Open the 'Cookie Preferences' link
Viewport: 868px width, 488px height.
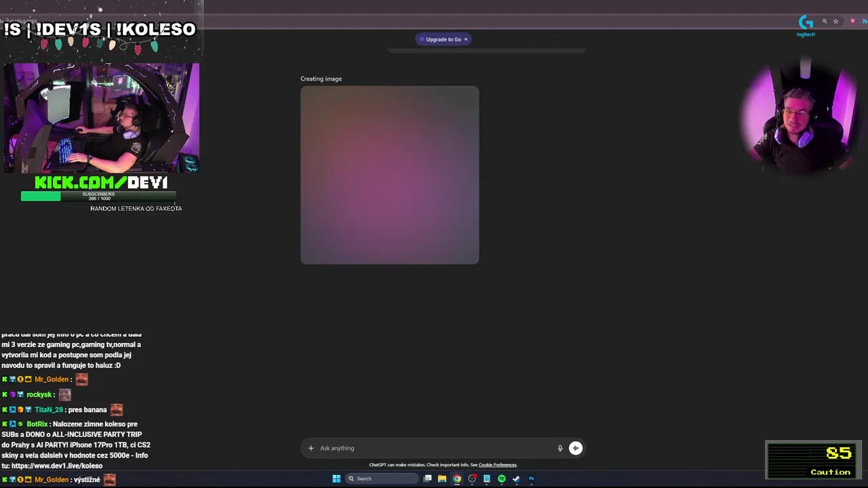[497, 465]
